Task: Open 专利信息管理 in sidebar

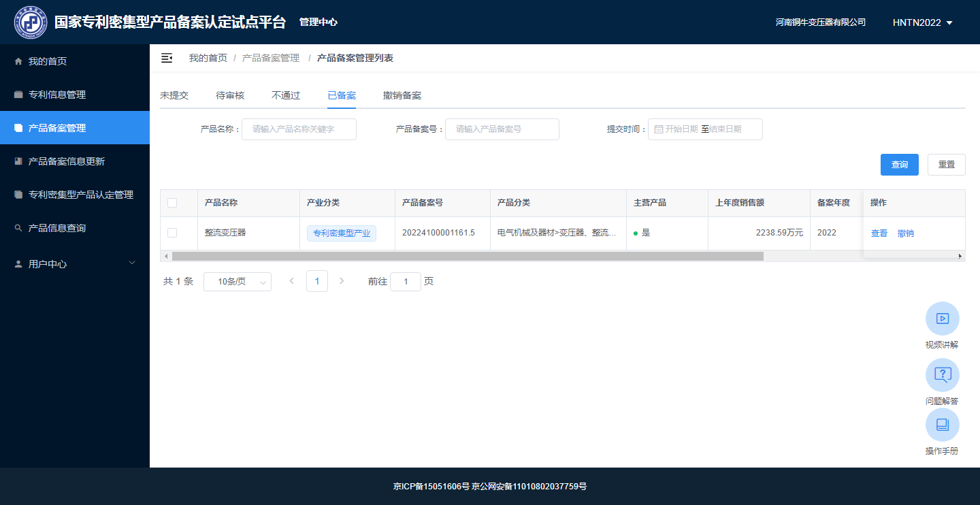Action: coord(75,95)
